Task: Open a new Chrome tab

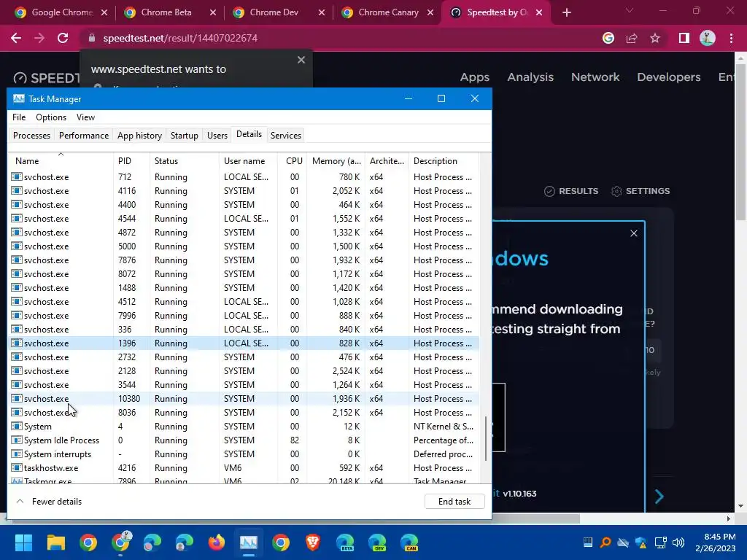Action: pos(566,12)
